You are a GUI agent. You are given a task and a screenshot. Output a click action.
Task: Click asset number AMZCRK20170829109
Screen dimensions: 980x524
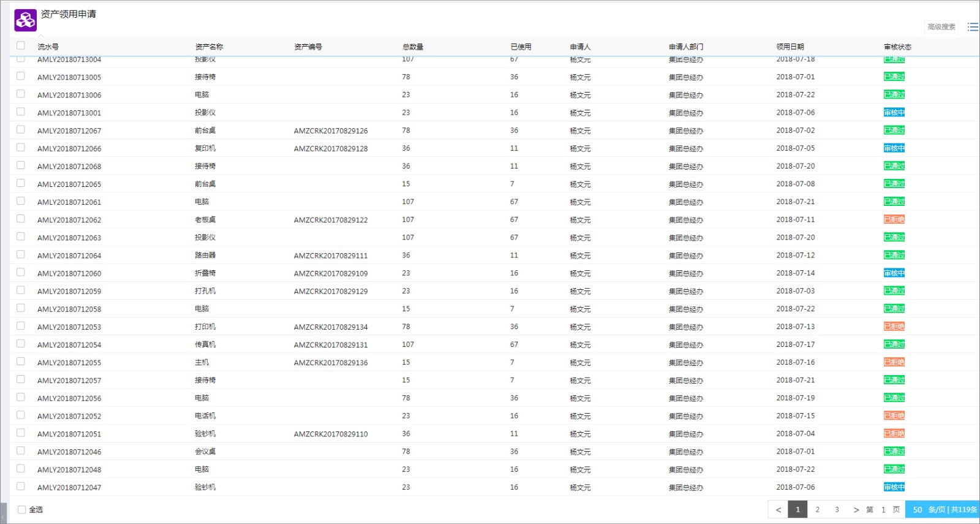[x=331, y=273]
